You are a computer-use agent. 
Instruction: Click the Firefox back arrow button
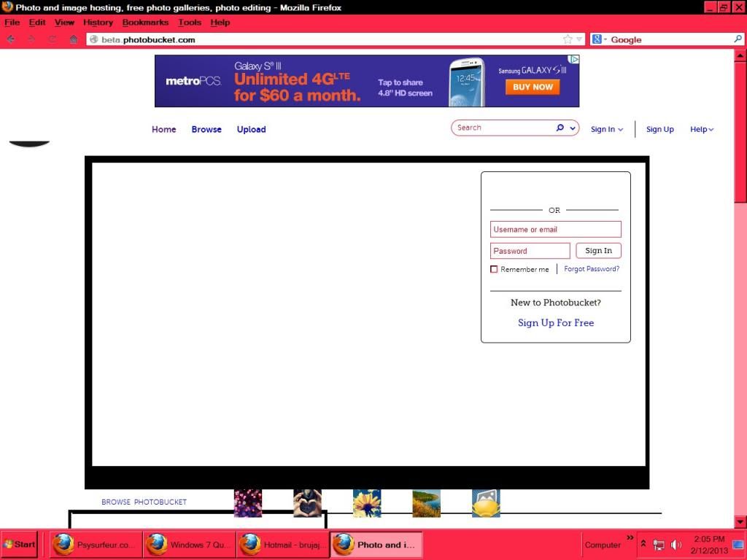click(11, 39)
